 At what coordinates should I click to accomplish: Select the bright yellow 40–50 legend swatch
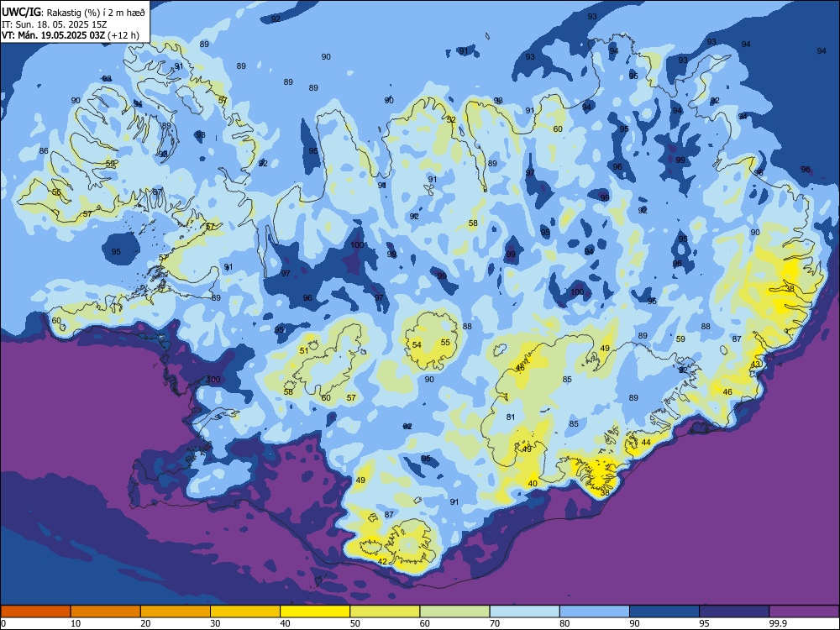[315, 612]
